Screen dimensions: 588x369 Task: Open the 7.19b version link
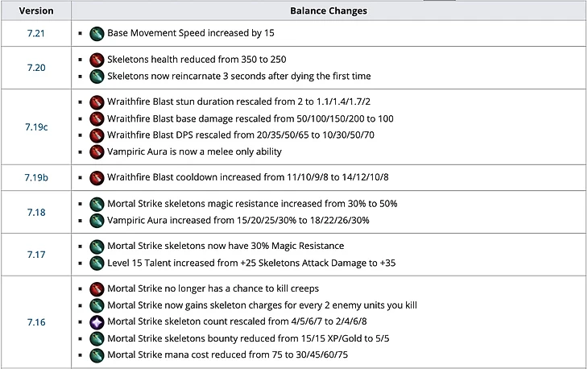point(36,177)
